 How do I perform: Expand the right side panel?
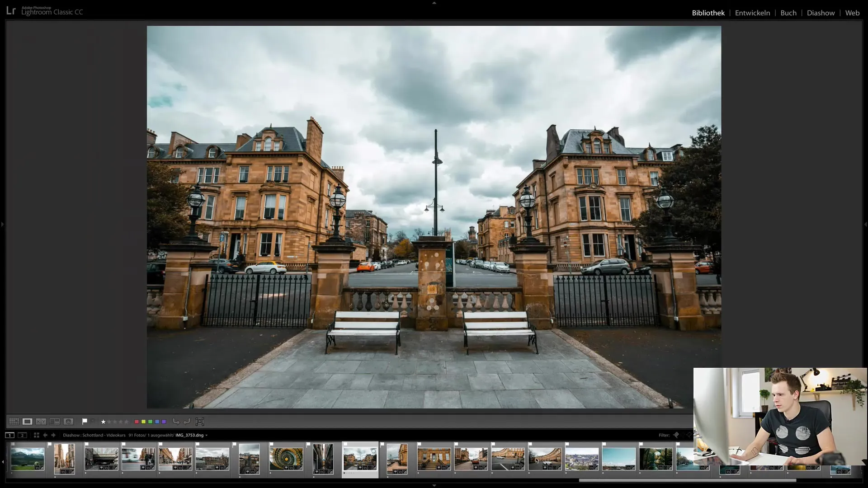click(x=865, y=224)
